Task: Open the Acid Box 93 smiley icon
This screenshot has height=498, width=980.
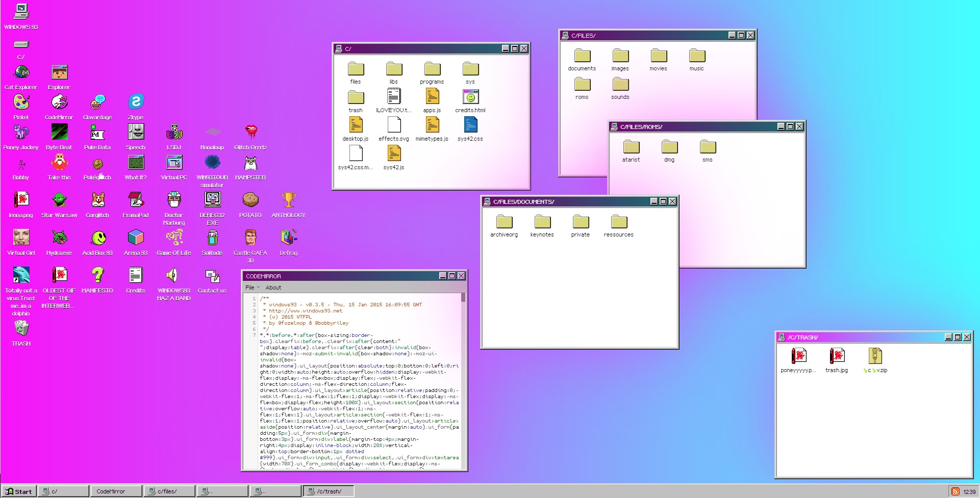Action: click(x=98, y=238)
